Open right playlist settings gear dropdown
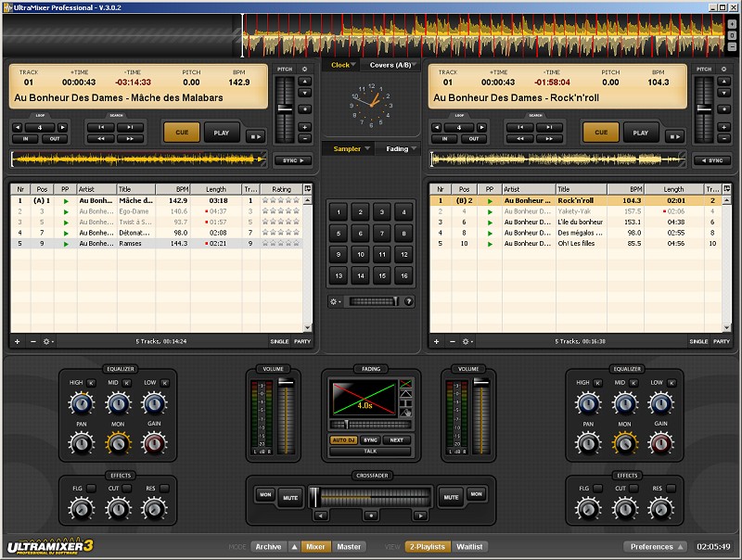Image resolution: width=742 pixels, height=560 pixels. tap(467, 341)
